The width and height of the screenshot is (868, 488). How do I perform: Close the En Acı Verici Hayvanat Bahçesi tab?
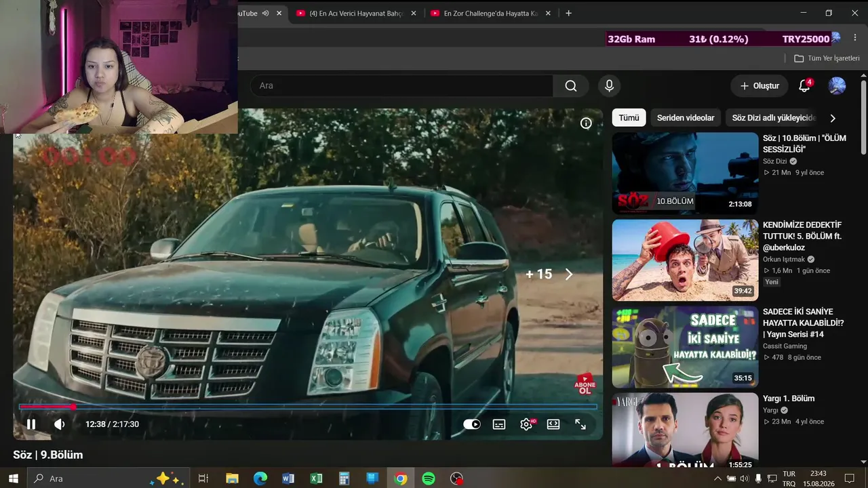click(x=413, y=14)
